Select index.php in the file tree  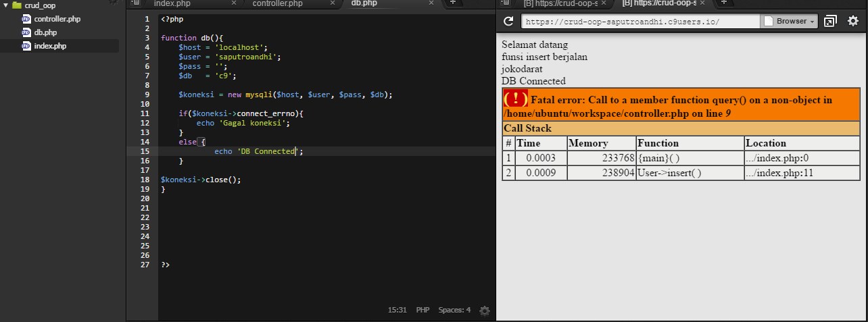point(50,46)
